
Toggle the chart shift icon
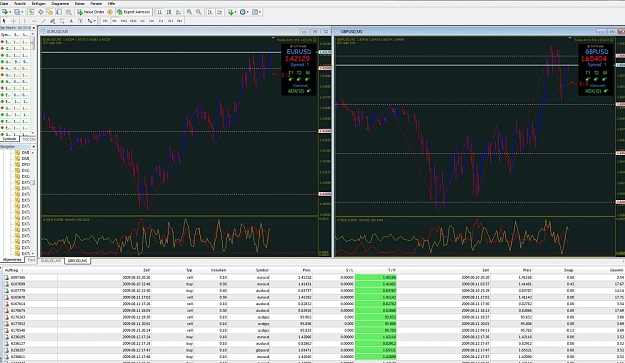[219, 12]
